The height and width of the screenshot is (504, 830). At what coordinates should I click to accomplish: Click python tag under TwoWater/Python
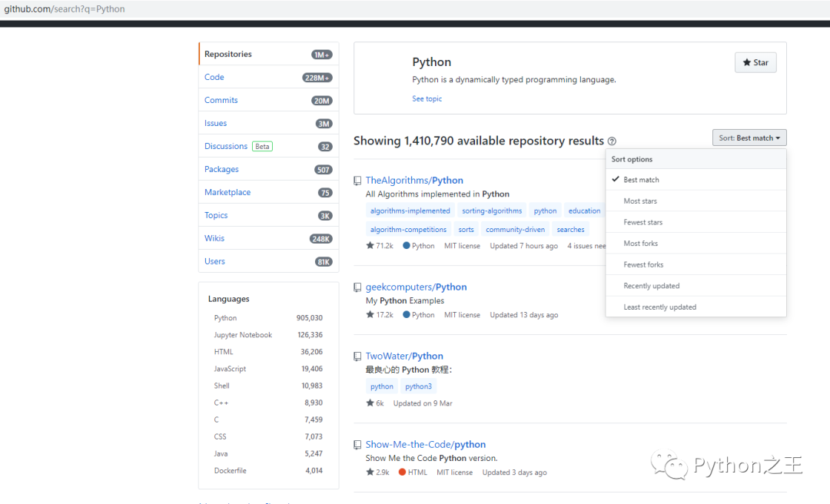tap(382, 386)
